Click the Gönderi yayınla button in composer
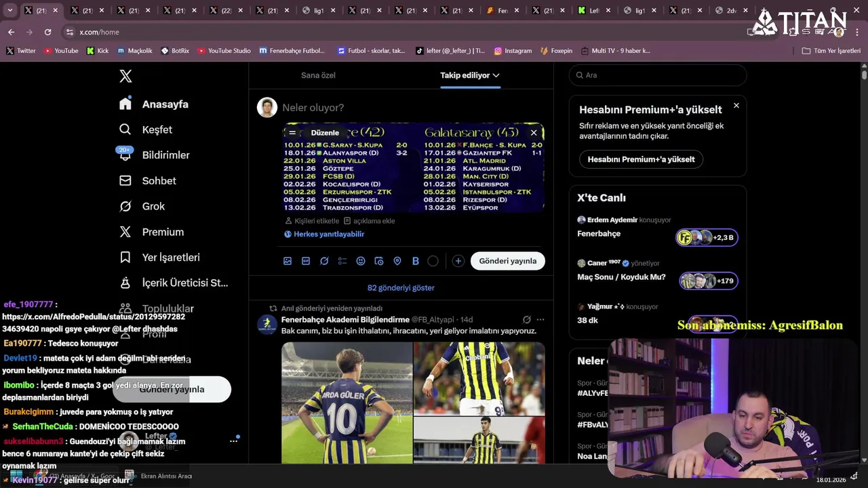The width and height of the screenshot is (868, 488). 508,261
